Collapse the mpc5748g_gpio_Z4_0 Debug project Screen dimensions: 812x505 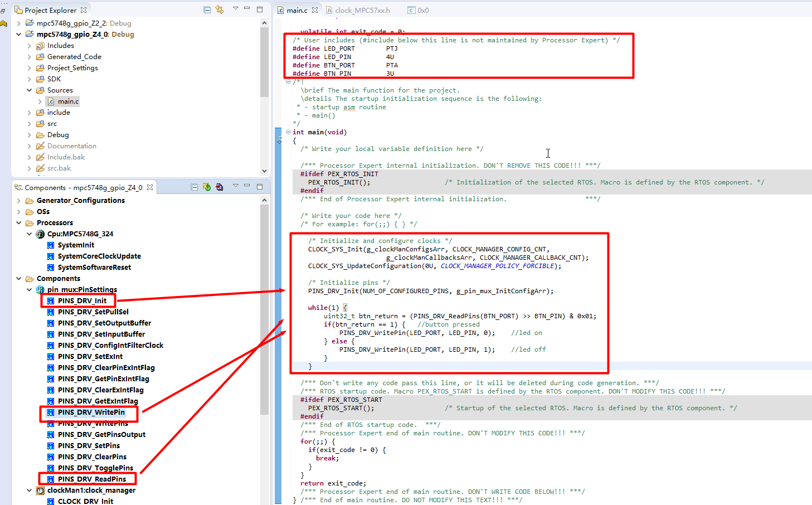tap(20, 34)
